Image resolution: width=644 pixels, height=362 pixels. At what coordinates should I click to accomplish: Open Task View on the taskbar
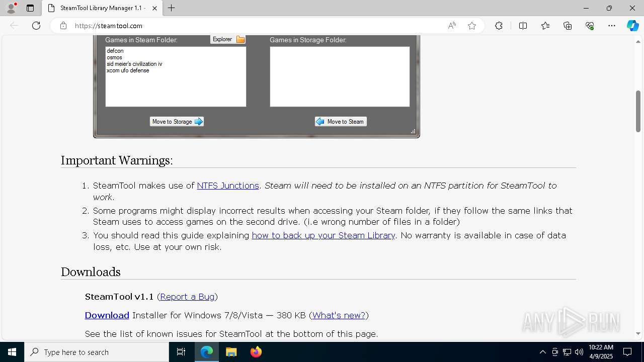[x=181, y=352]
